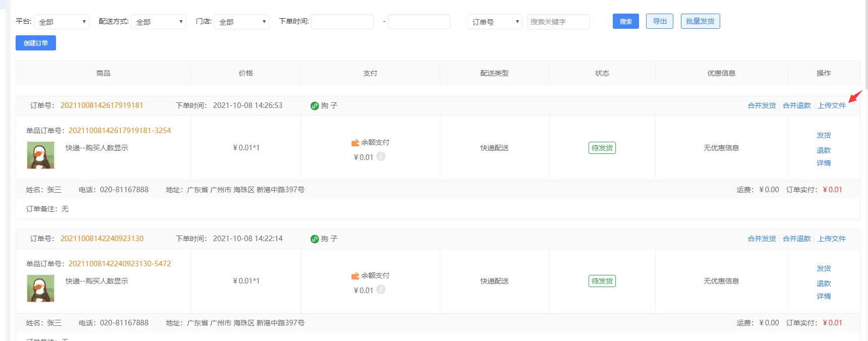The image size is (868, 341).
Task: Click 发货 for order 20211008142240923130-5472
Action: click(824, 268)
